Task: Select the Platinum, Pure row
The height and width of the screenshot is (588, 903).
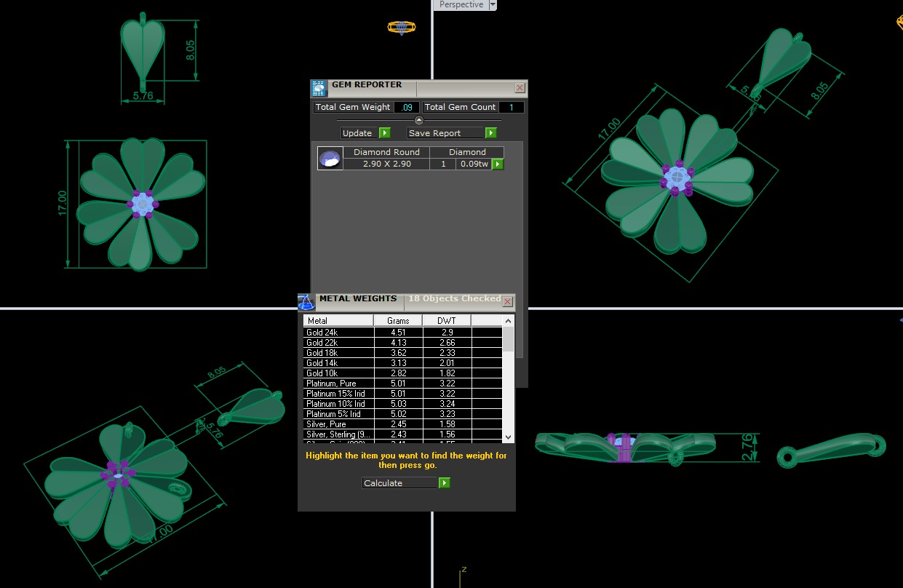Action: pos(338,384)
